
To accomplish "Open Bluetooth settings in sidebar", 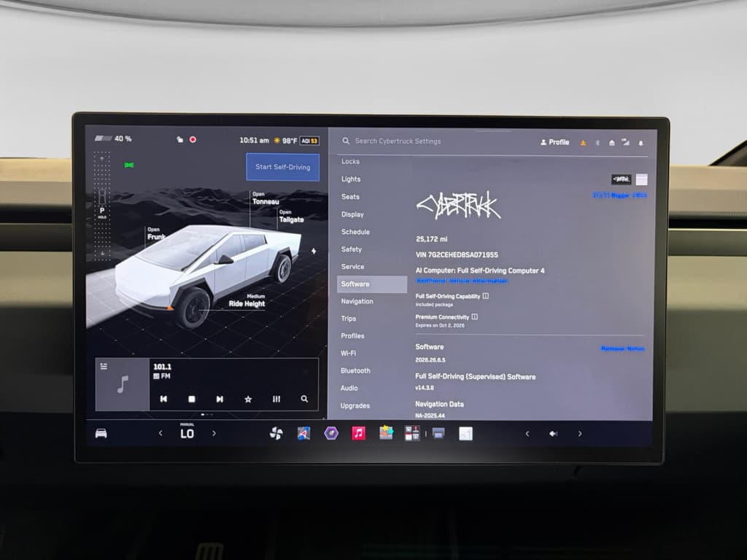I will tap(355, 370).
